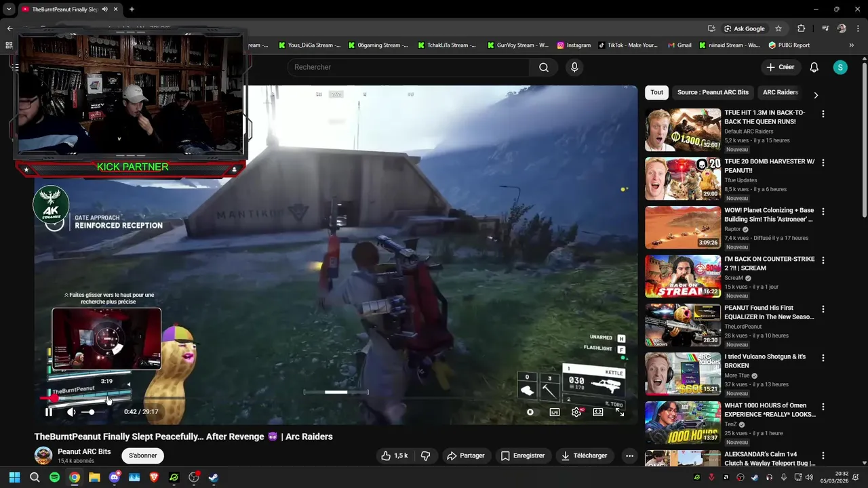Viewport: 868px width, 488px height.
Task: Open options for WOW! Planet Colonizing video
Action: [823, 211]
